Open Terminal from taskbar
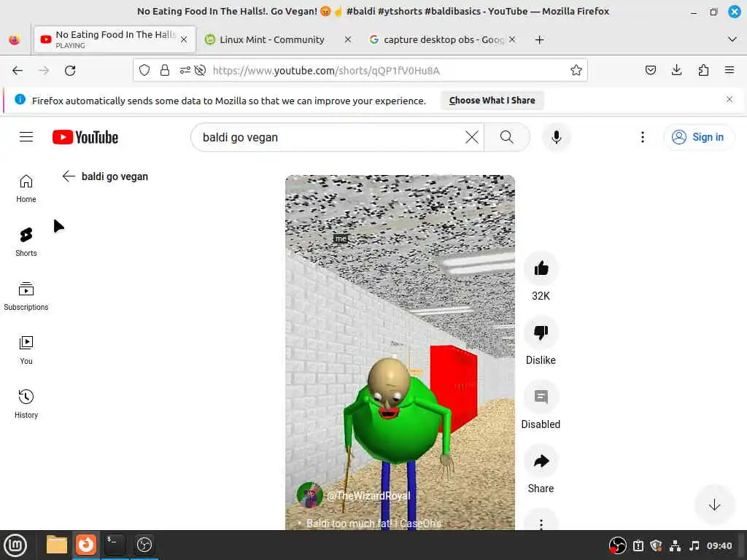This screenshot has height=560, width=747. coord(115,545)
